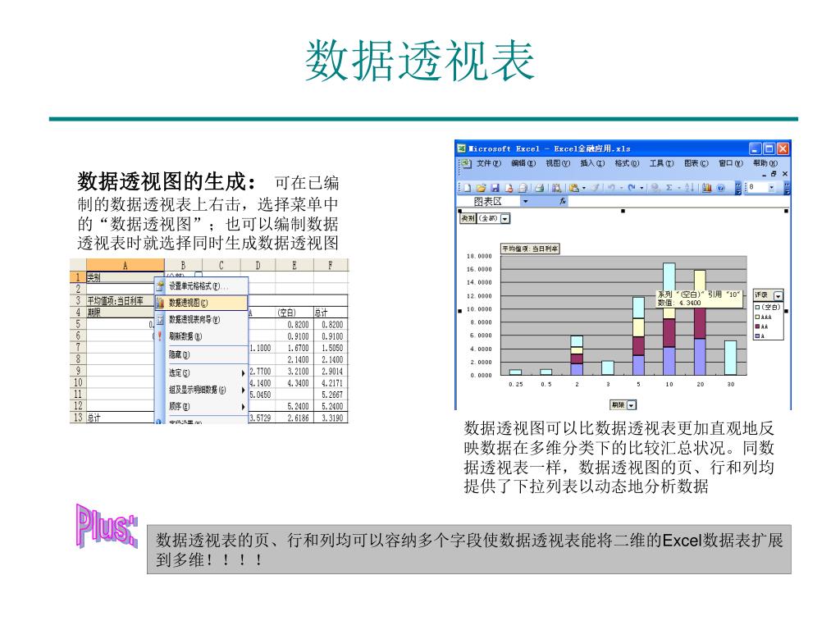This screenshot has width=840, height=630.
Task: Click the fx insert function icon
Action: 564,202
